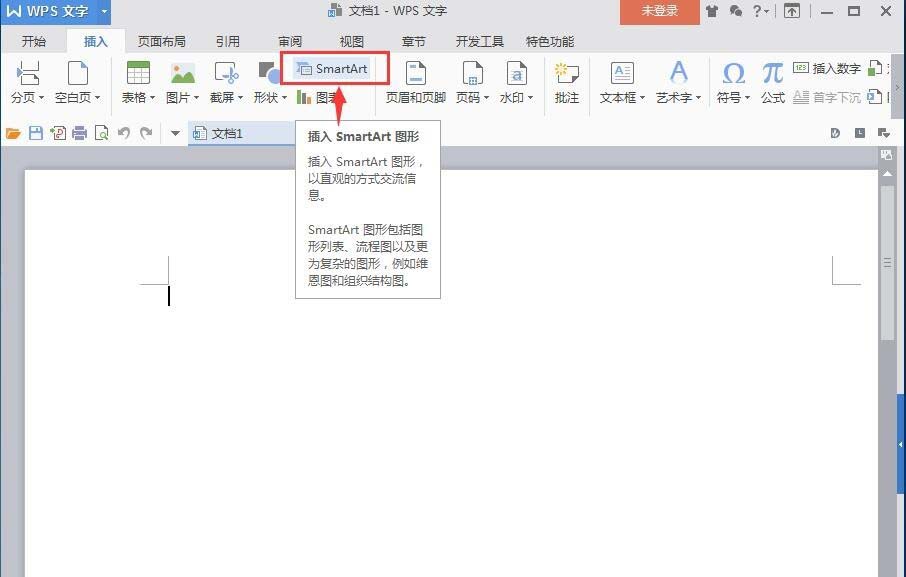Expand the 符号 dropdown arrow
Image resolution: width=906 pixels, height=577 pixels.
(x=747, y=98)
